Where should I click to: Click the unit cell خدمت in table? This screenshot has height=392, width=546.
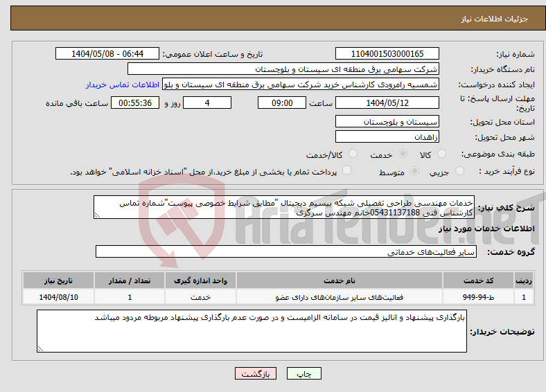coord(200,297)
